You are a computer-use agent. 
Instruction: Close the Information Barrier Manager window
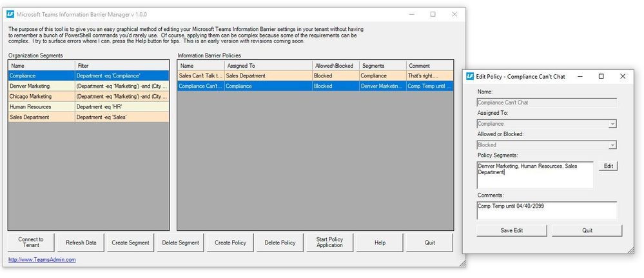[x=454, y=14]
